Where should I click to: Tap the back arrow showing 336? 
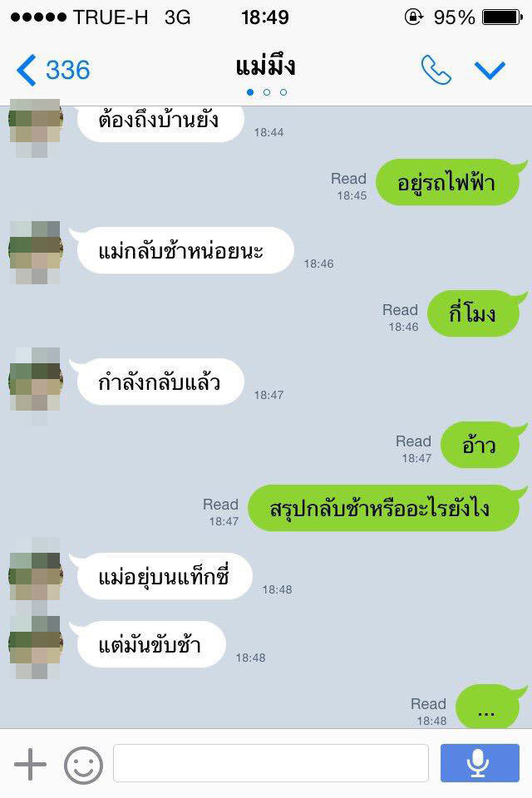(53, 70)
